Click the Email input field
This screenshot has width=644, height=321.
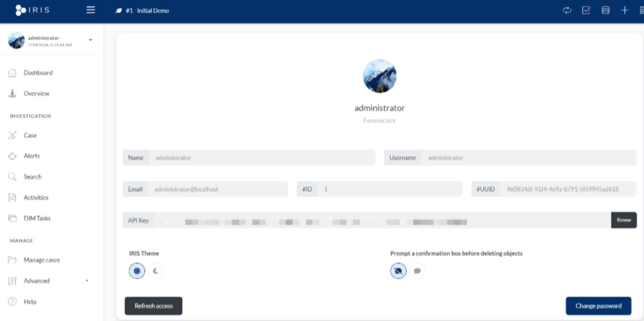[218, 189]
